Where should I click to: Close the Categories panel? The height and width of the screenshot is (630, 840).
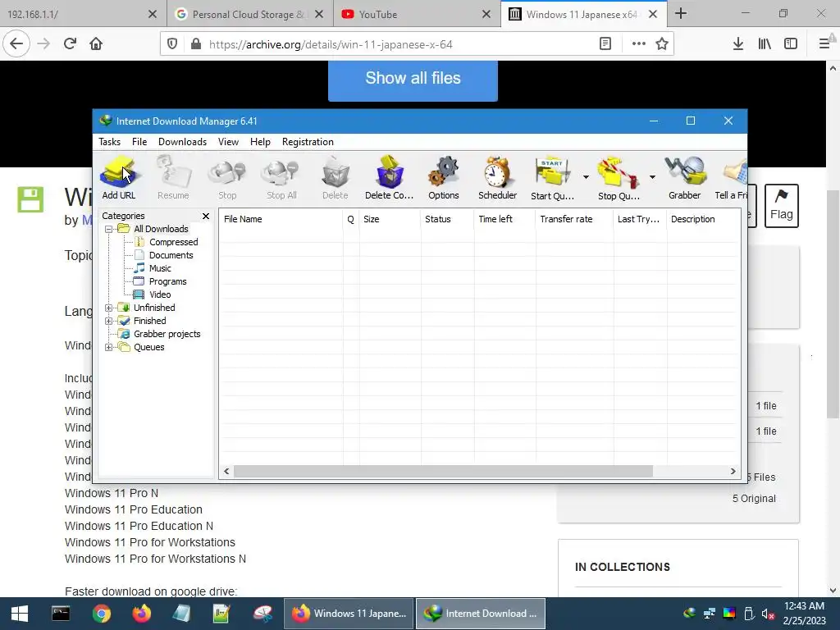[206, 216]
